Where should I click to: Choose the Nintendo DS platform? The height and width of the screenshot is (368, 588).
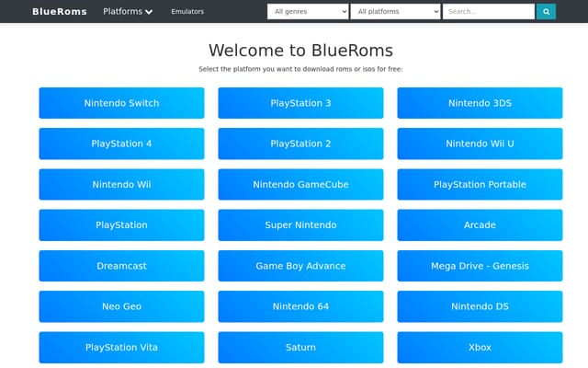(480, 306)
